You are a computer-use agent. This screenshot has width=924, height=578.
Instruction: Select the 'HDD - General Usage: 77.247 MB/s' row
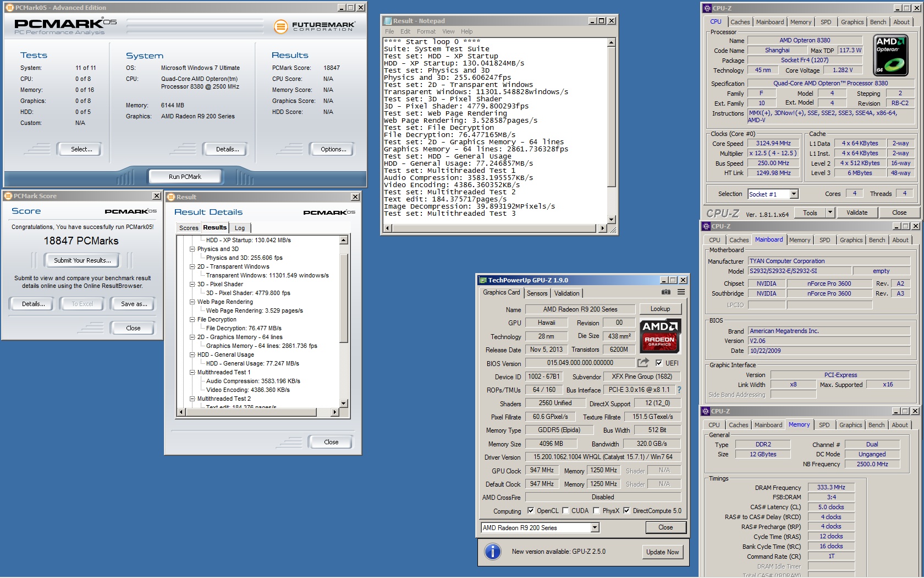tap(252, 363)
